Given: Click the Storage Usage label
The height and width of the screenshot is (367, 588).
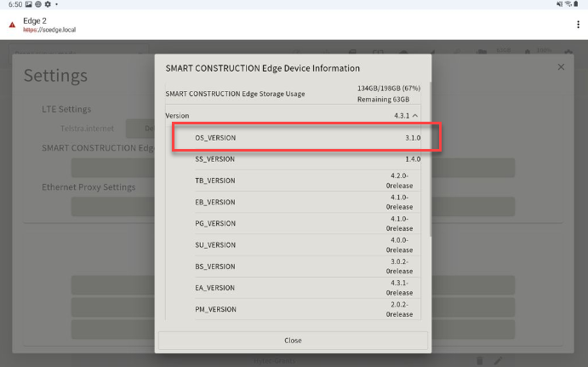Looking at the screenshot, I should tap(235, 94).
